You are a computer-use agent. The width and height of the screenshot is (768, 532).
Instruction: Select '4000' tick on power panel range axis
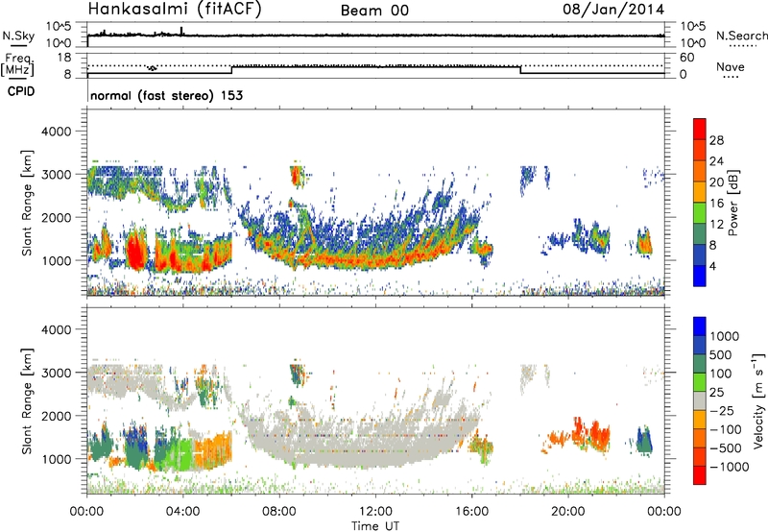[56, 132]
